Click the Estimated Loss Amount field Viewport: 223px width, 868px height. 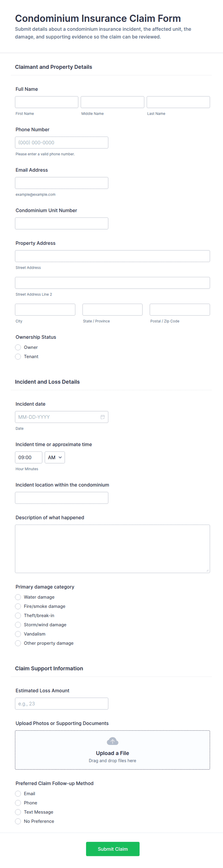click(62, 704)
